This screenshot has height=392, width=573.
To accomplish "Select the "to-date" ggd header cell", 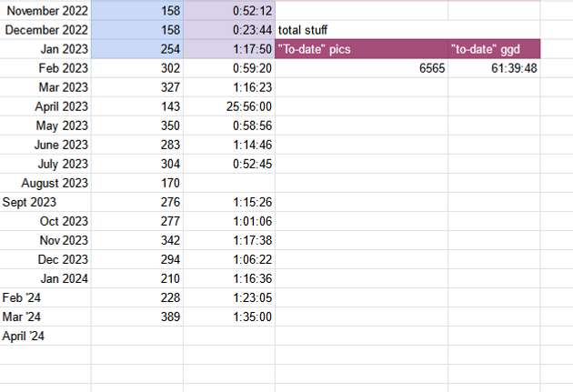I will point(494,49).
